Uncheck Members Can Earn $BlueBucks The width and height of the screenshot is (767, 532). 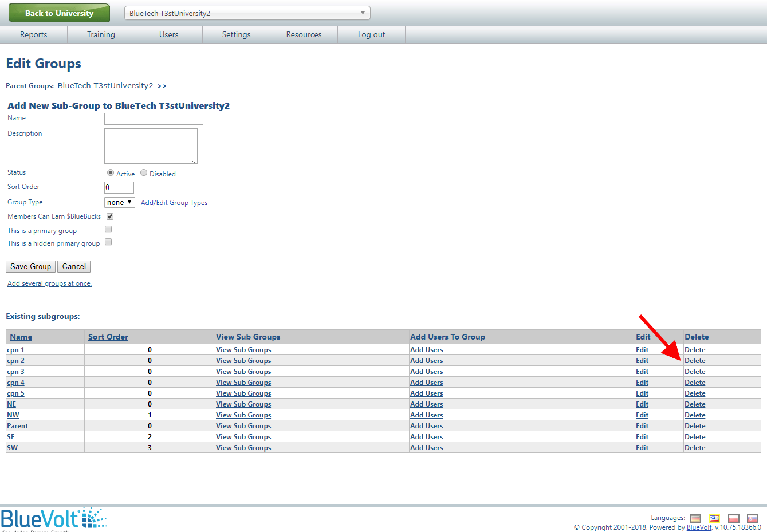click(110, 216)
